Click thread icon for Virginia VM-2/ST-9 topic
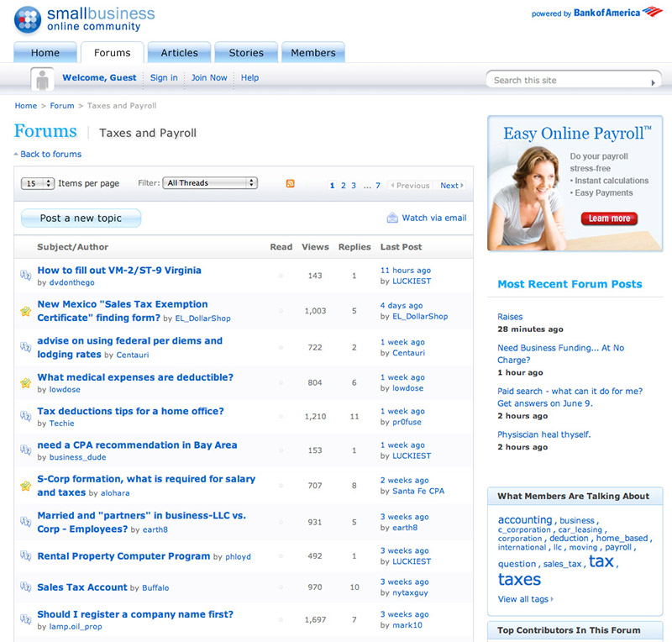The image size is (672, 642). click(x=26, y=275)
